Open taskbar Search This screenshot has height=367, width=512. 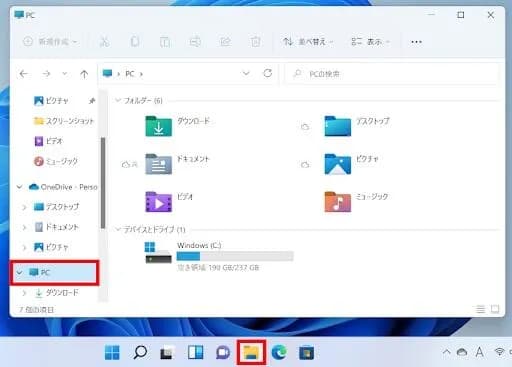(x=140, y=352)
